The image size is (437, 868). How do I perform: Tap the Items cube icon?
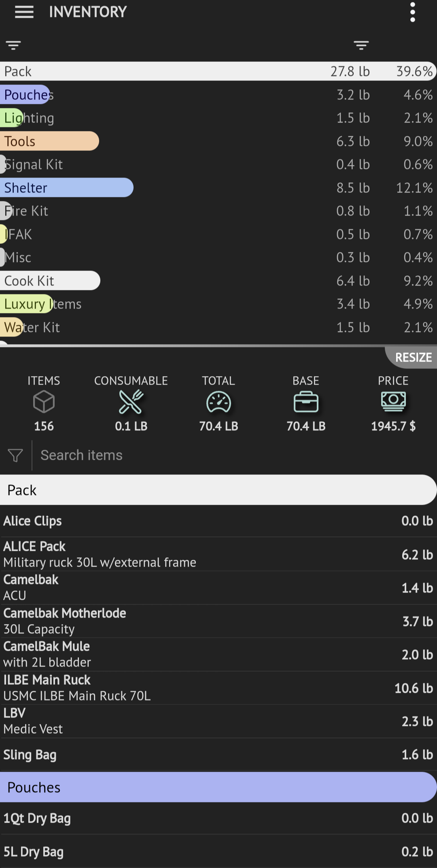click(44, 402)
